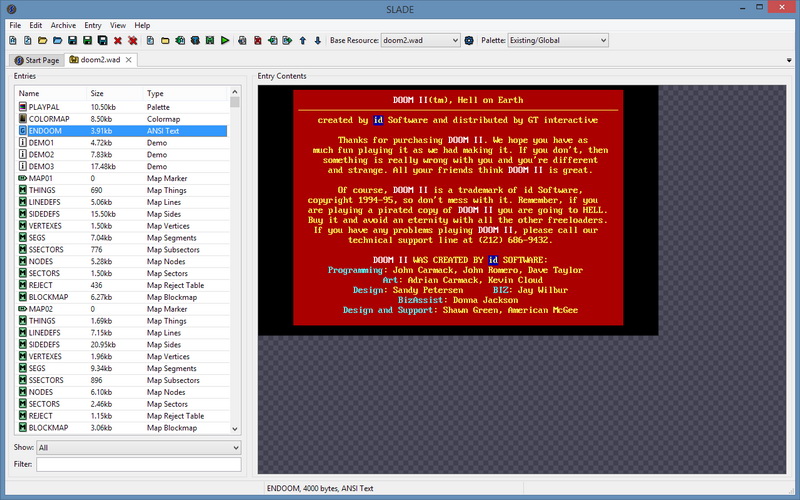Viewport: 800px width, 500px height.
Task: Open the Archive menu
Action: 63,25
